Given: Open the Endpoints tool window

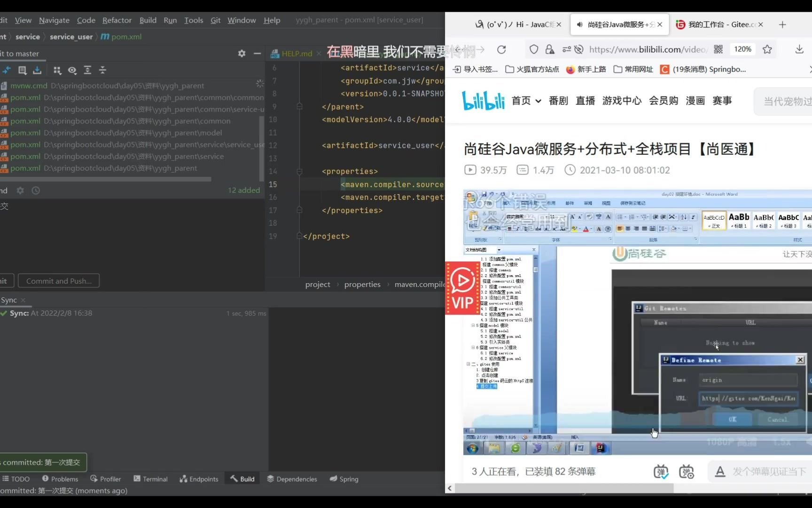Looking at the screenshot, I should point(199,479).
